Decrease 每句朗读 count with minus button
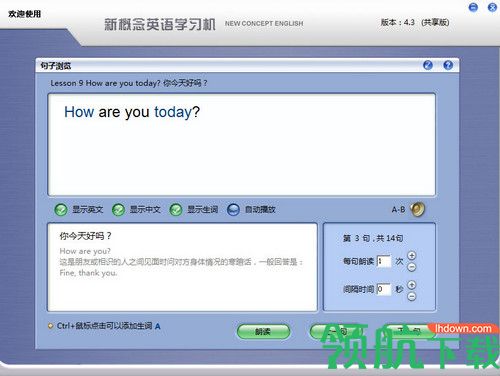500x376 pixels. [x=412, y=267]
